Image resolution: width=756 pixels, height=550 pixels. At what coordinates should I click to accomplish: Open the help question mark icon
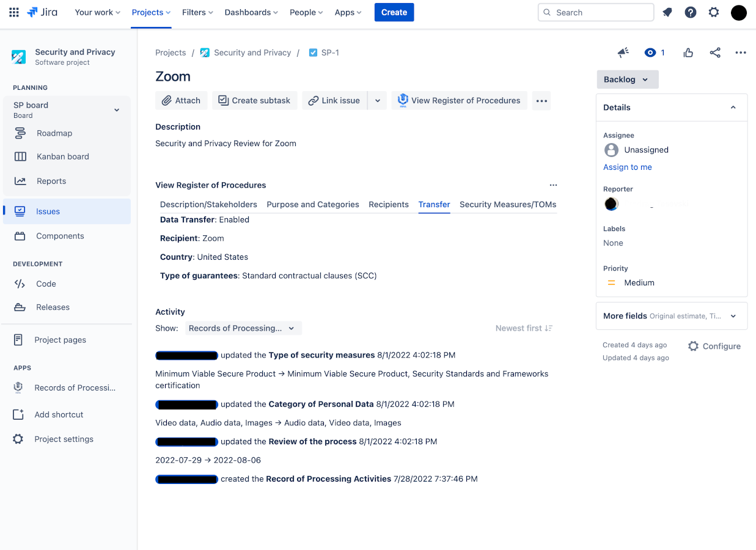pyautogui.click(x=691, y=12)
